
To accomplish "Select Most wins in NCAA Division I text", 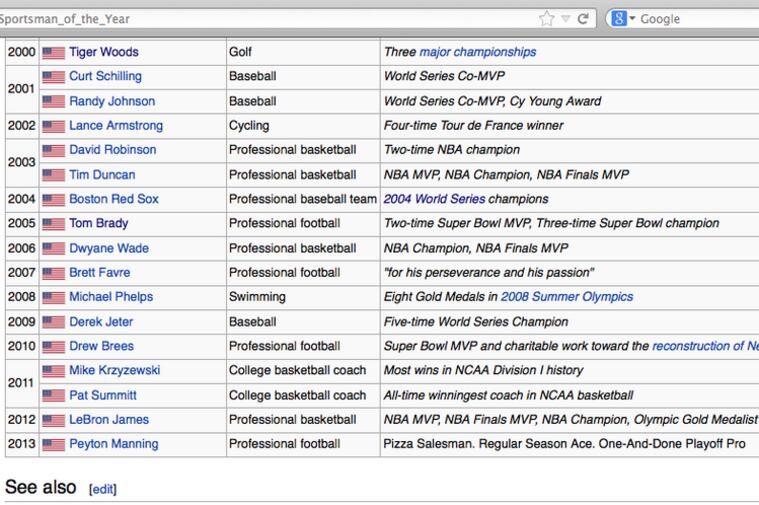I will pyautogui.click(x=484, y=370).
